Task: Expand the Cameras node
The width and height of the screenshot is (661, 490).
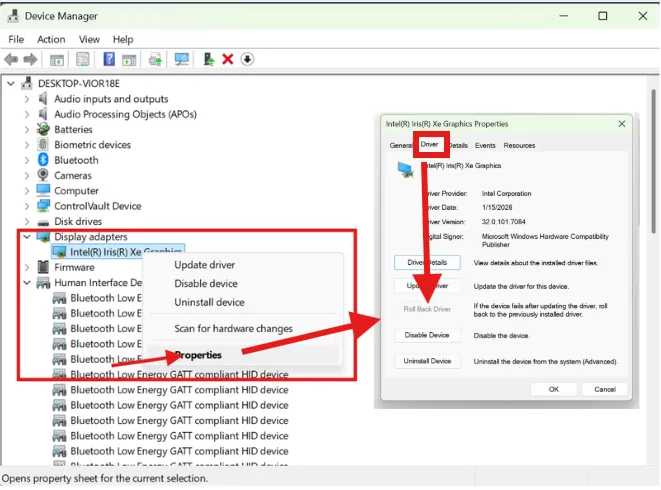Action: (x=27, y=175)
